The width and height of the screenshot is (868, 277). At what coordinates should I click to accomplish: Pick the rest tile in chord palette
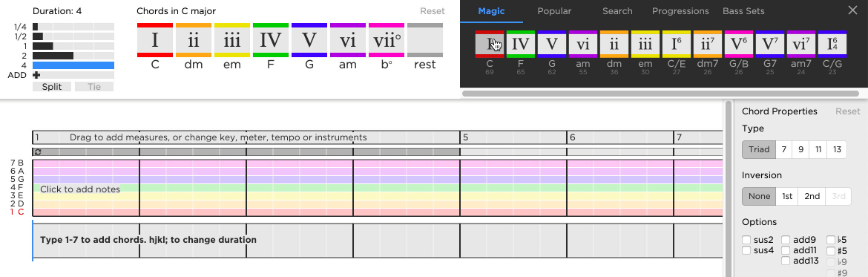(x=424, y=40)
